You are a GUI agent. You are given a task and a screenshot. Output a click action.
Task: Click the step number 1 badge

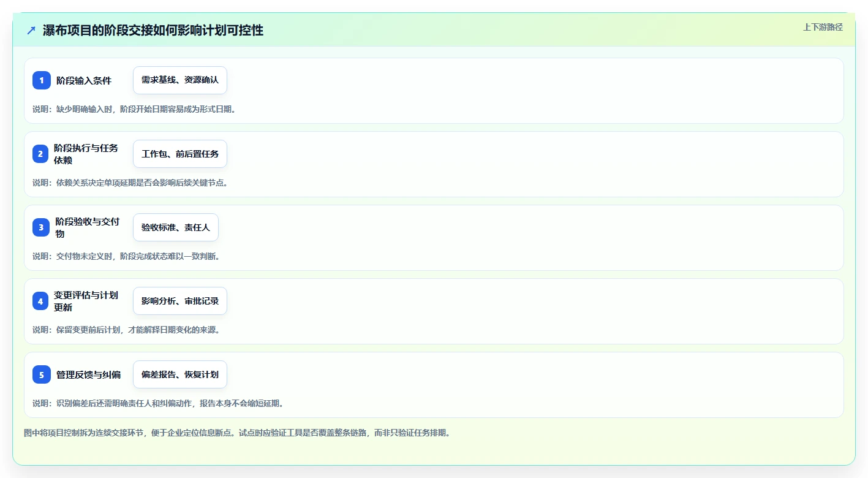coord(42,80)
